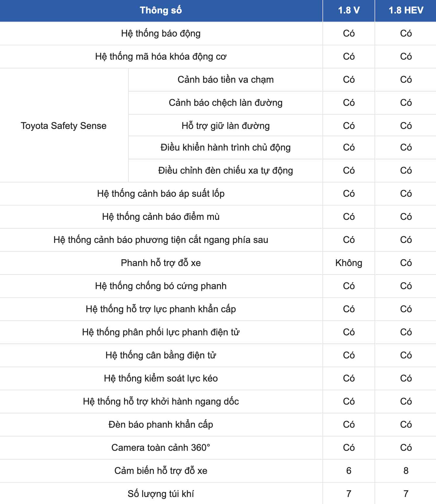Screen dimensions: 436x504
Task: Click 'Điều chỉnh đèn chiếu xa tự động'
Action: (x=225, y=170)
